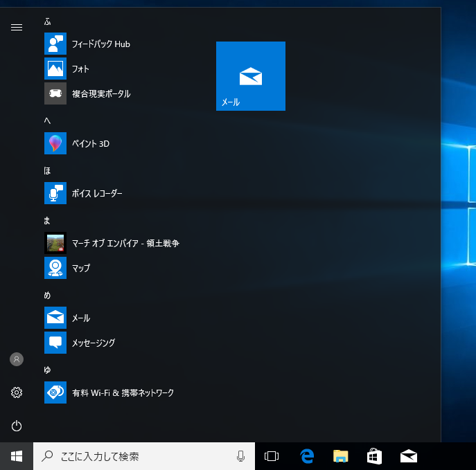Click the search magnifier icon on taskbar

tap(47, 456)
